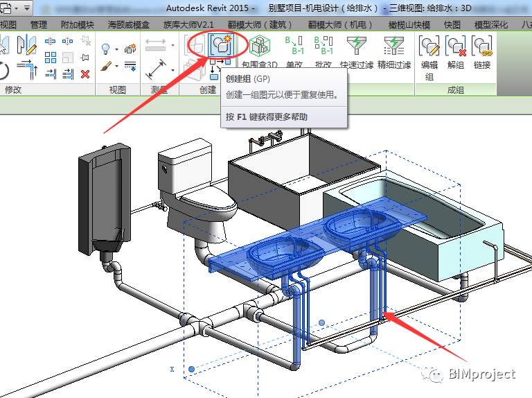The height and width of the screenshot is (398, 532).
Task: Open the 管理 ribbon tab
Action: (x=39, y=24)
